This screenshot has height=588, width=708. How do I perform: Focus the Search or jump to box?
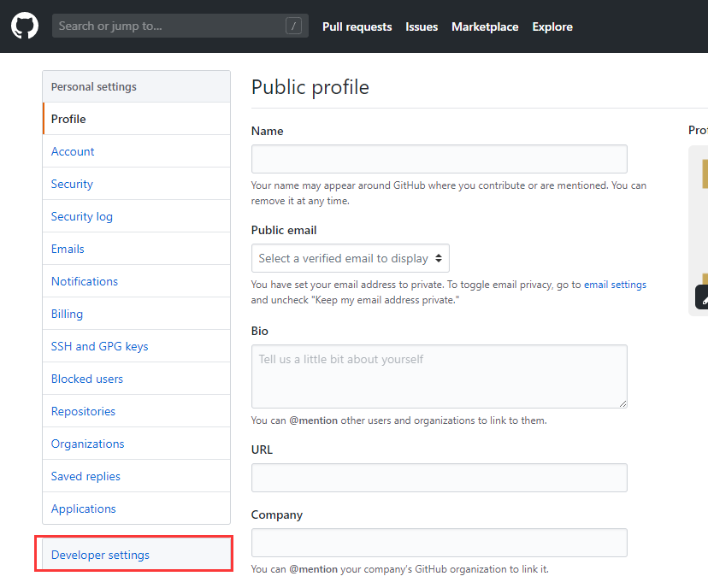pyautogui.click(x=167, y=26)
